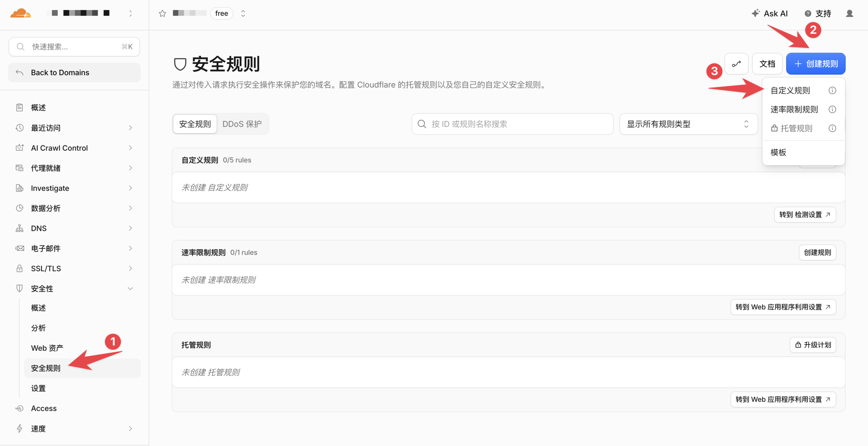The image size is (868, 446).
Task: Expand the Investigate chevron
Action: (x=131, y=188)
